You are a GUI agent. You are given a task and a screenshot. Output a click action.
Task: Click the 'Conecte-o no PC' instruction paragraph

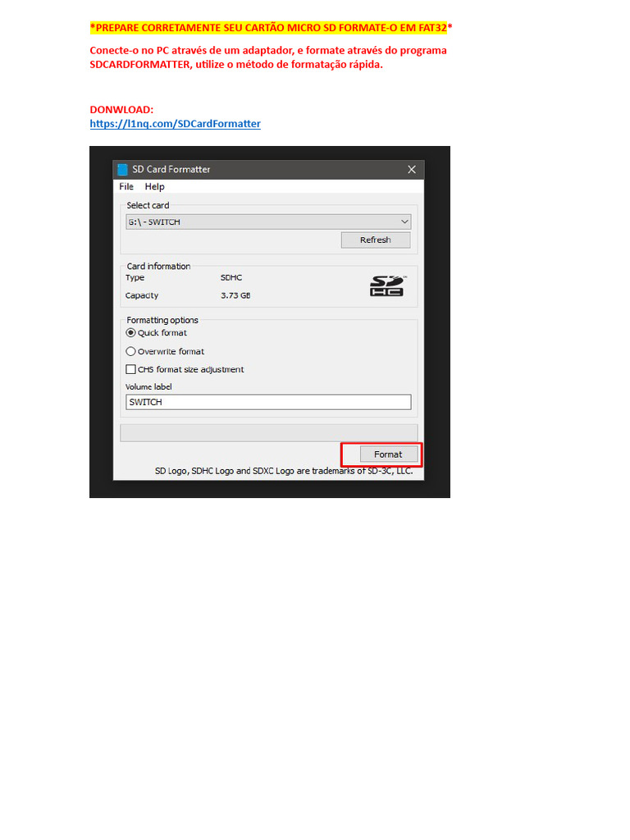(268, 57)
